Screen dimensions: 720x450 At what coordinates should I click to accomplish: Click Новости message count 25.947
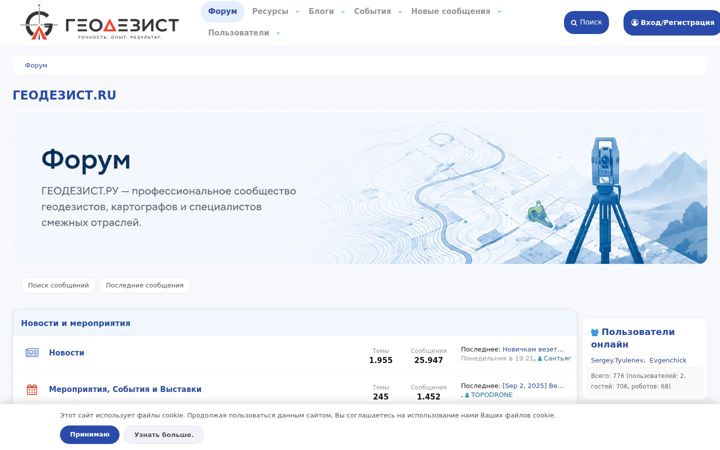tap(428, 360)
